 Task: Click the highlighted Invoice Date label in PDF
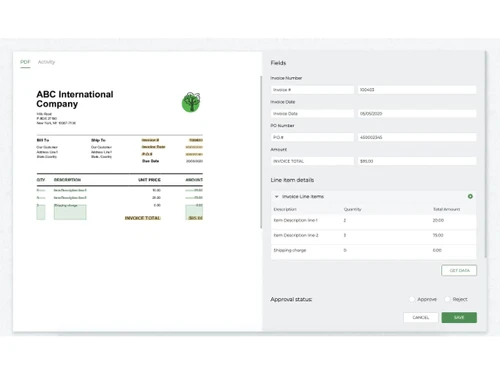click(x=153, y=147)
